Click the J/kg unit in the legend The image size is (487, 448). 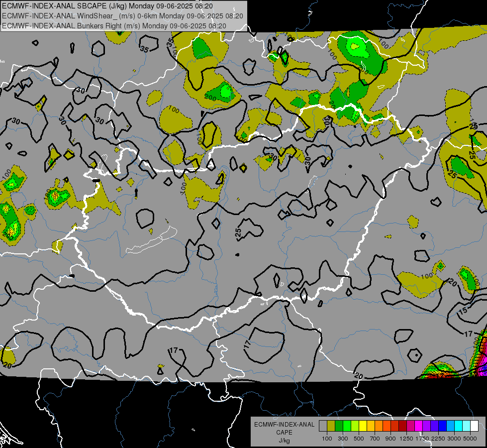(285, 441)
